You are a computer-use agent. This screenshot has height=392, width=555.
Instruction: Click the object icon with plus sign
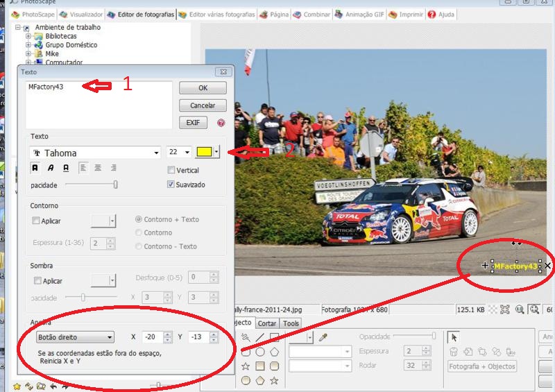coord(468,352)
